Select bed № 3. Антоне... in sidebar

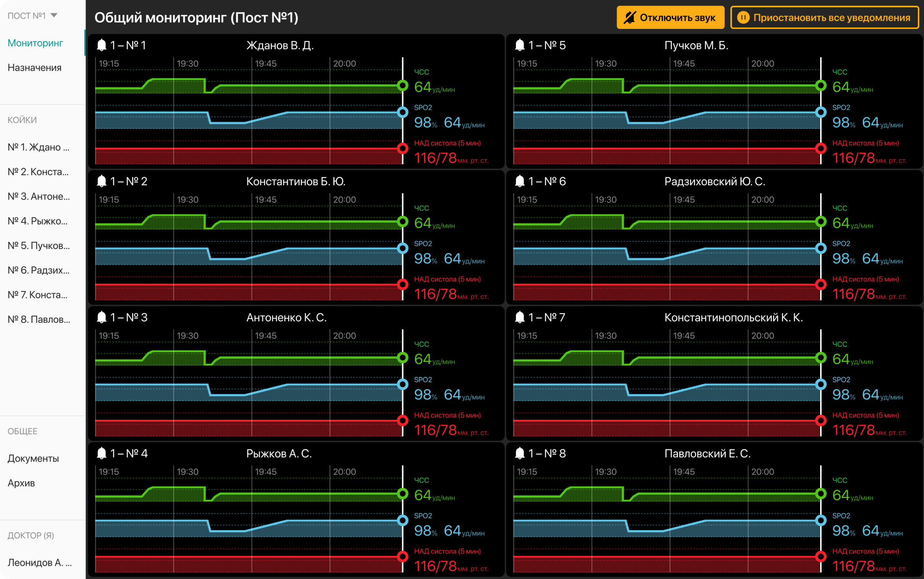[x=39, y=196]
